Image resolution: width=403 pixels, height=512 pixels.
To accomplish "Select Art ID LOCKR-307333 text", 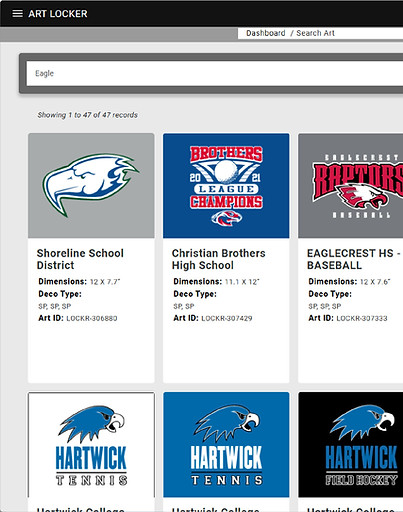I will (x=362, y=318).
